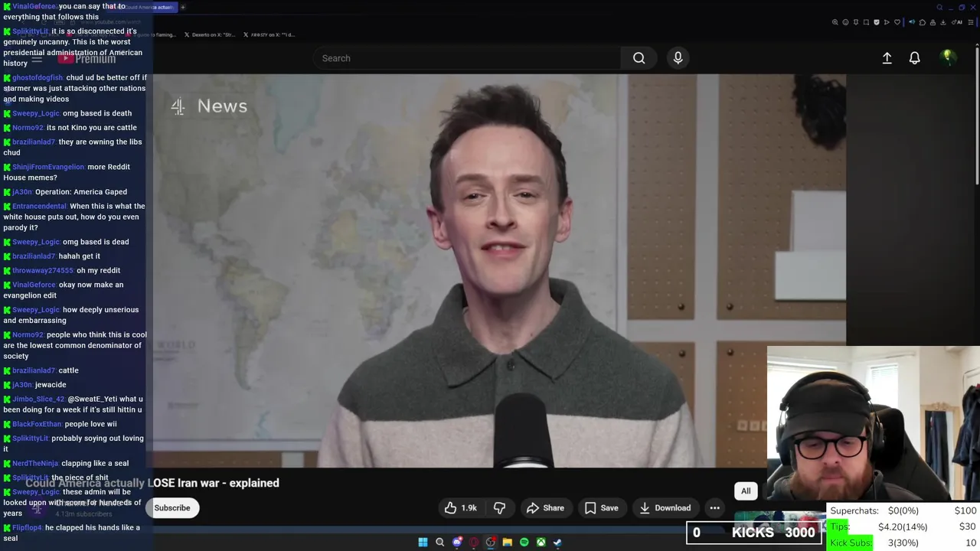Click the browser emoji smiley icon
The image size is (980, 551).
point(845,22)
